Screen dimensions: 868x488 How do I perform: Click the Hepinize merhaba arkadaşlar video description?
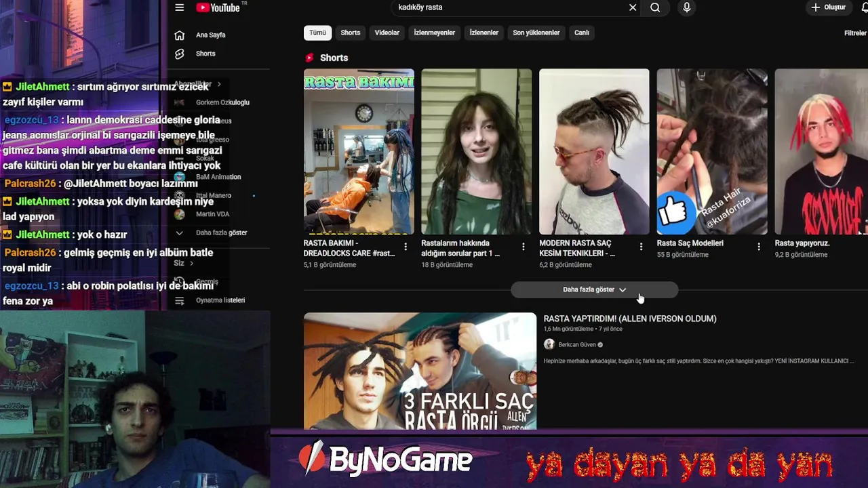(x=698, y=361)
